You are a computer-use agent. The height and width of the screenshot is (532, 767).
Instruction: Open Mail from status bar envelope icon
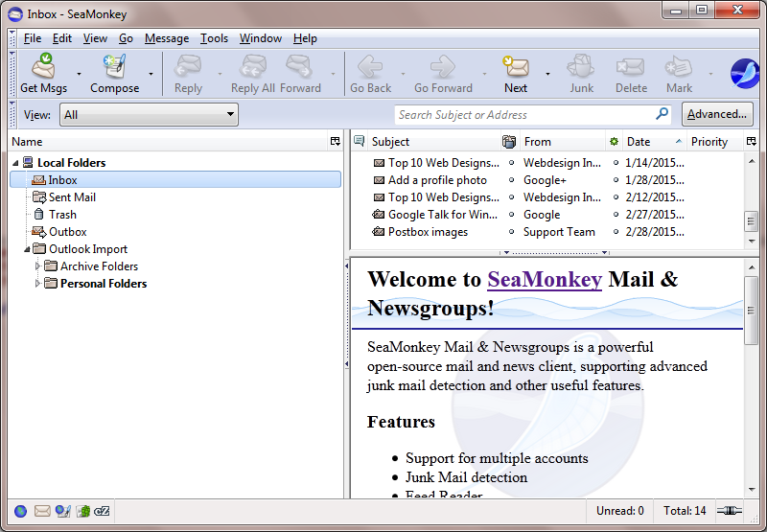(42, 512)
